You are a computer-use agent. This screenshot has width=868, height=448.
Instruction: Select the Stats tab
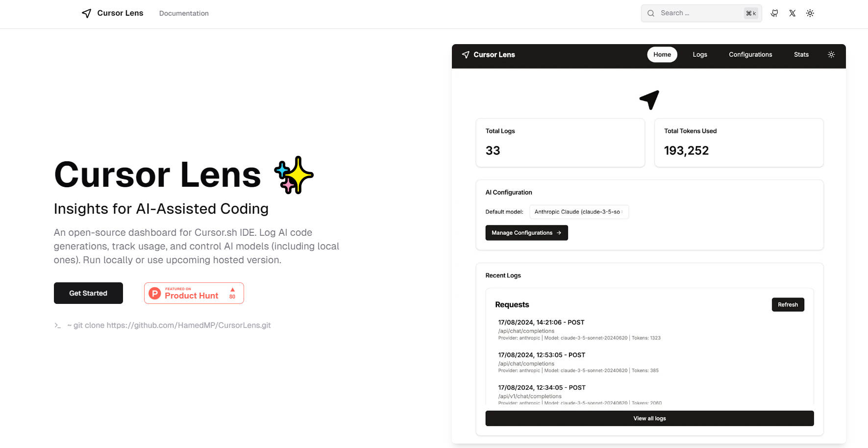[801, 54]
